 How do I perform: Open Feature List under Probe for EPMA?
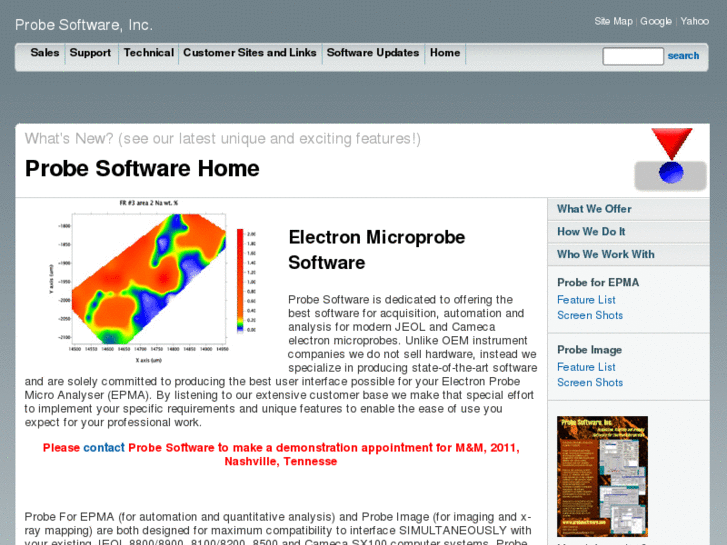(x=586, y=300)
